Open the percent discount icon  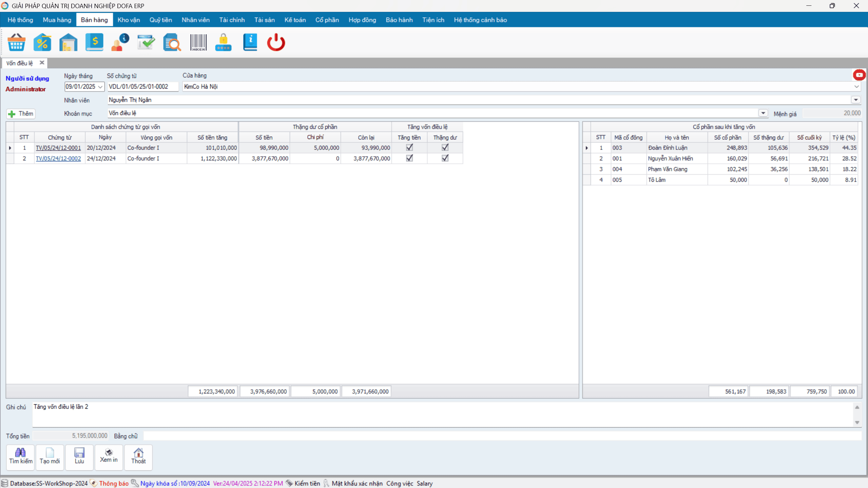[42, 42]
